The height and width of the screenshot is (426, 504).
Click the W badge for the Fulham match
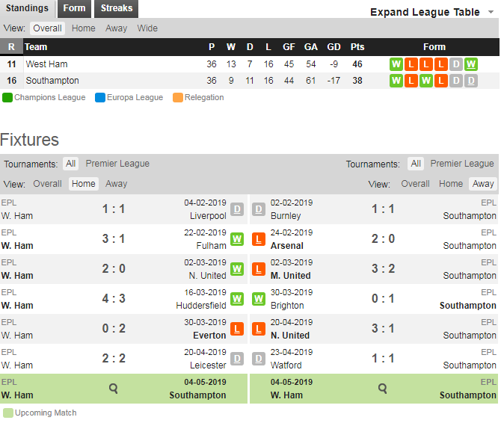(237, 239)
